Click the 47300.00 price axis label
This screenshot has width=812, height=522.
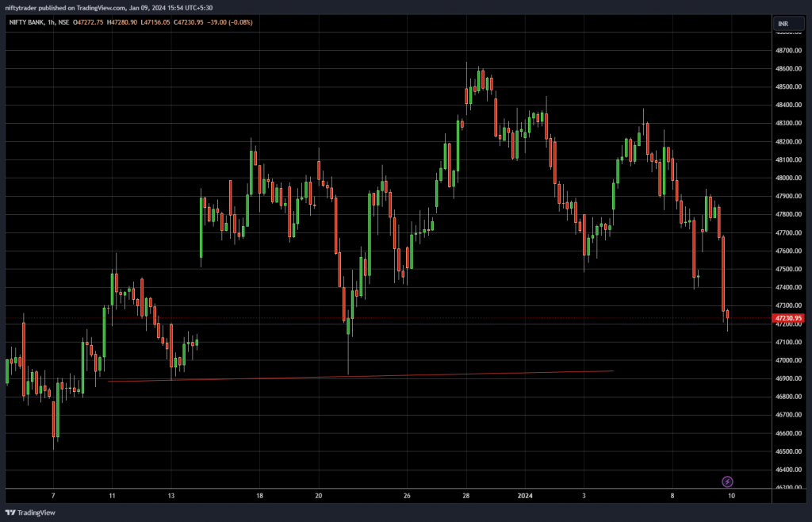point(788,305)
